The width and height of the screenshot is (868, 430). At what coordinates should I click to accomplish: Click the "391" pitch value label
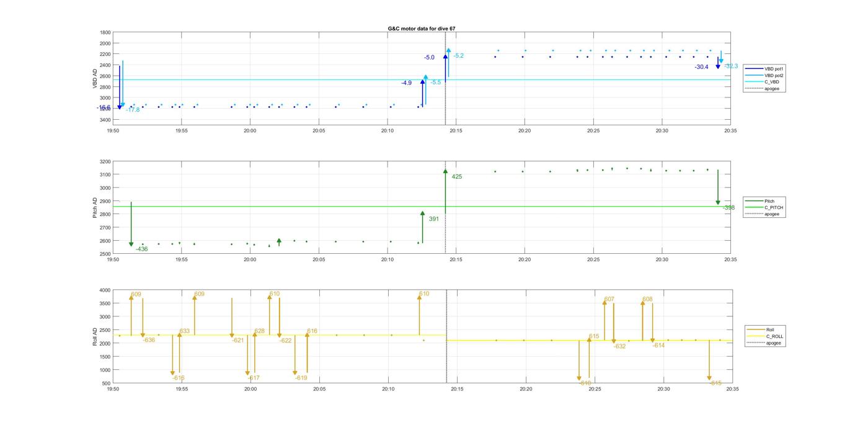click(434, 219)
